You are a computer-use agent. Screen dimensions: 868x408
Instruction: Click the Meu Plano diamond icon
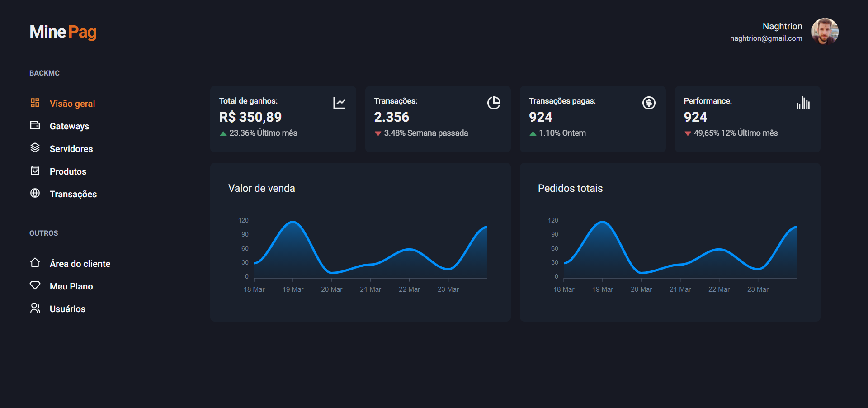coord(35,285)
